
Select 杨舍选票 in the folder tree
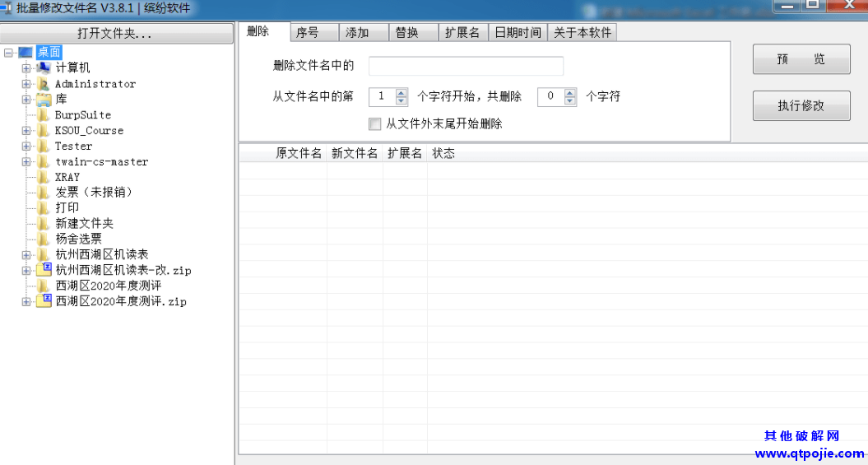tap(79, 239)
